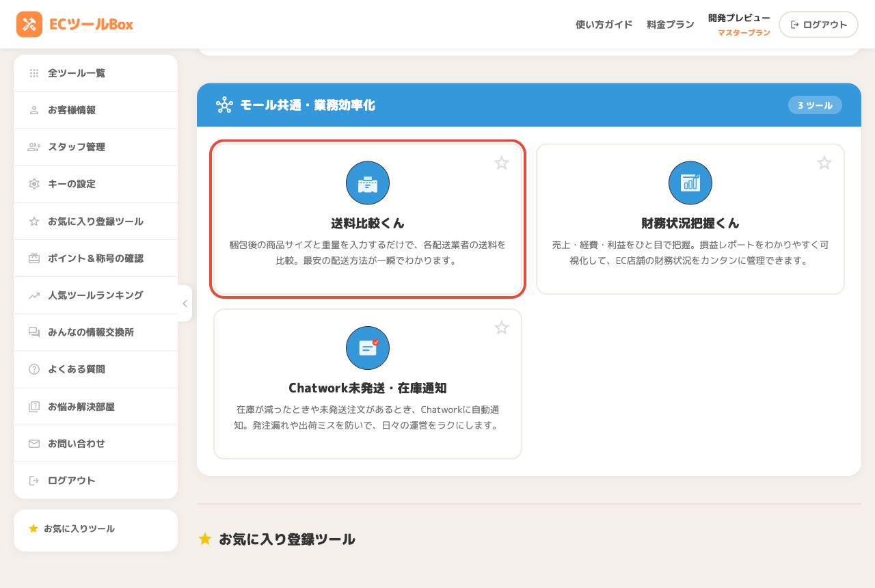Favorite 財務状況把握くん with its star
The image size is (875, 588).
[x=824, y=163]
